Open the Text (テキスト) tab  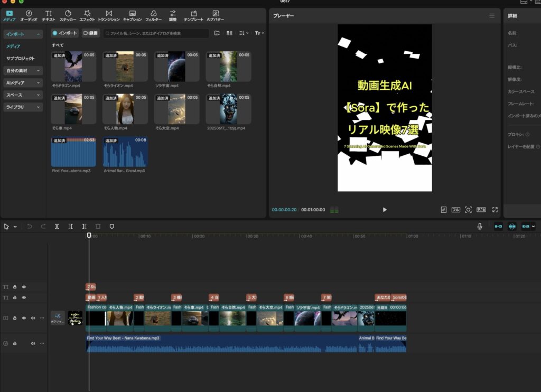click(48, 16)
